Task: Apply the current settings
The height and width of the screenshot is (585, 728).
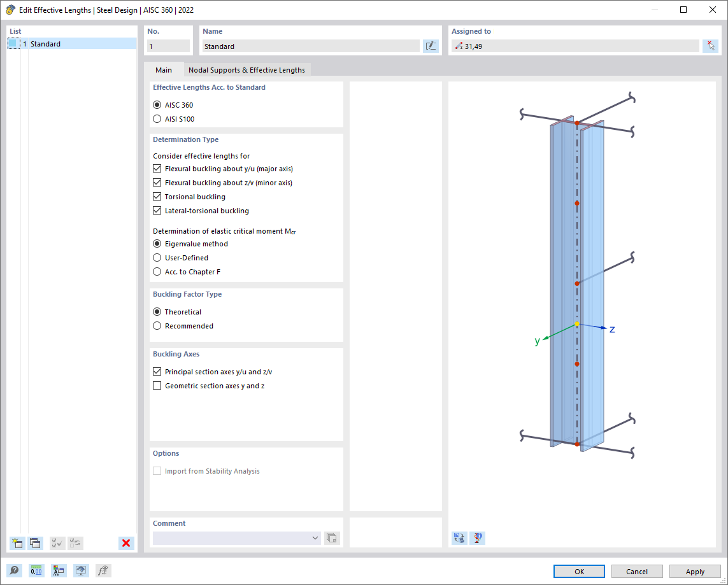Action: [x=694, y=571]
